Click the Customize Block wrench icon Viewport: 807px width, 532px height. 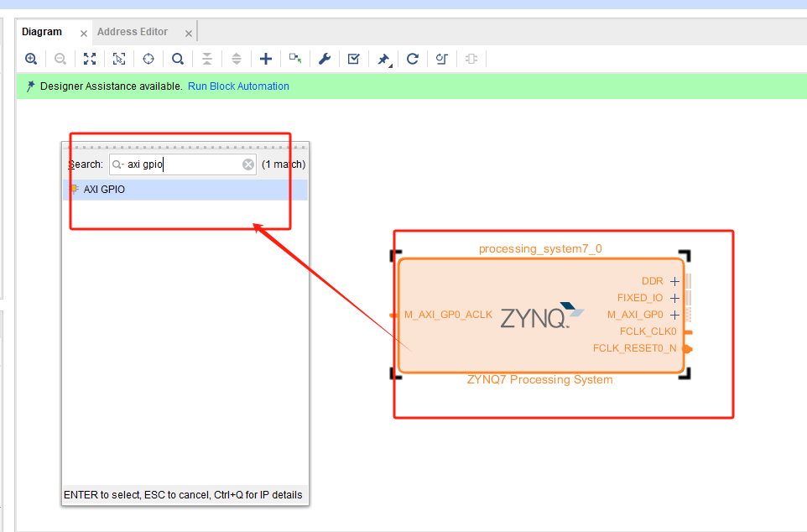(x=325, y=59)
